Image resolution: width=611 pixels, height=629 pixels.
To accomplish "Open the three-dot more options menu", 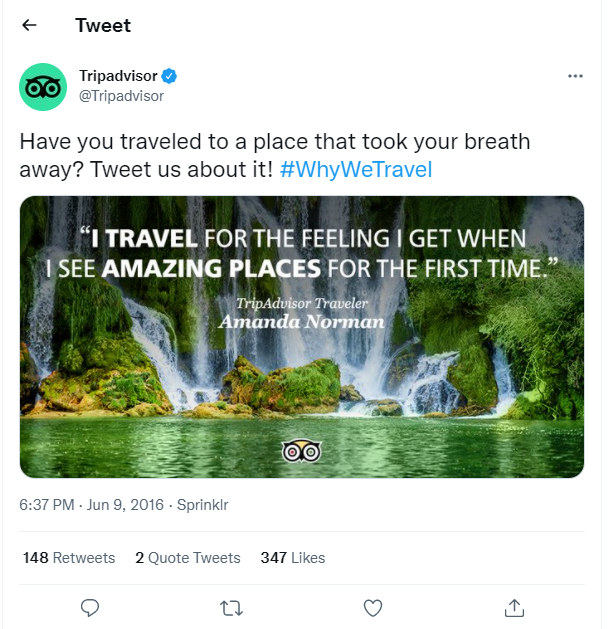I will click(575, 76).
